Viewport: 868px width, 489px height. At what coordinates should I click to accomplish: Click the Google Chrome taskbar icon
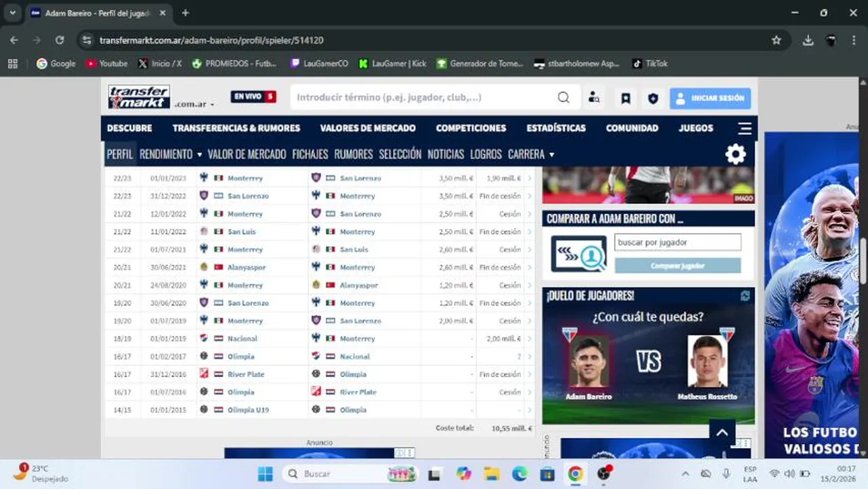point(575,473)
